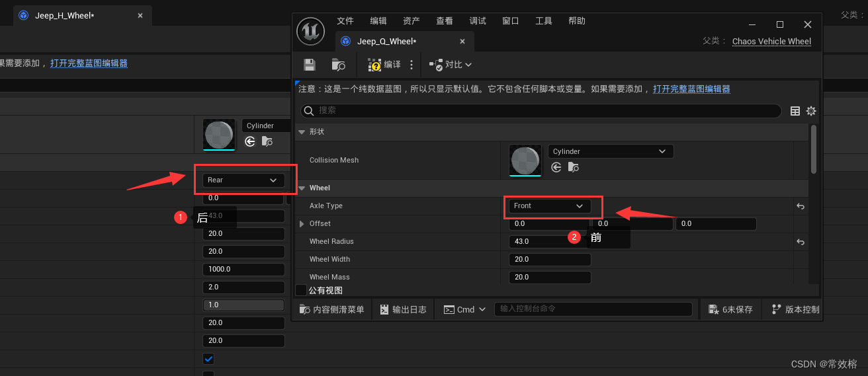Open the 文件 menu

point(345,21)
